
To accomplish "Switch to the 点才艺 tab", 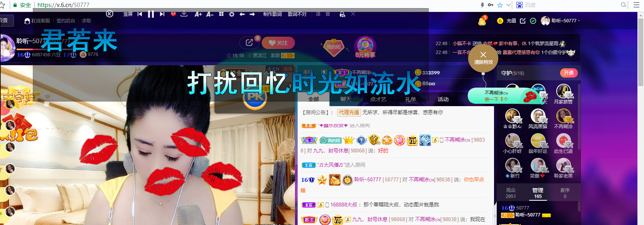I will coord(378,99).
